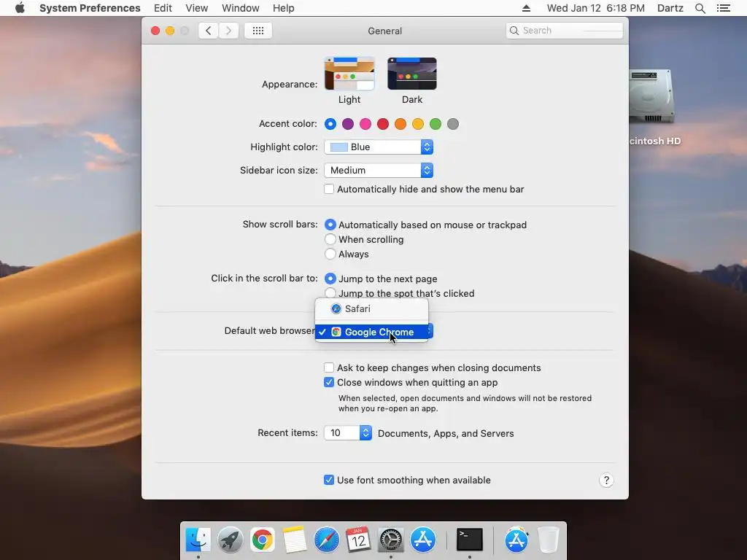This screenshot has height=560, width=747.
Task: Focus the Search field in preferences
Action: tap(565, 31)
